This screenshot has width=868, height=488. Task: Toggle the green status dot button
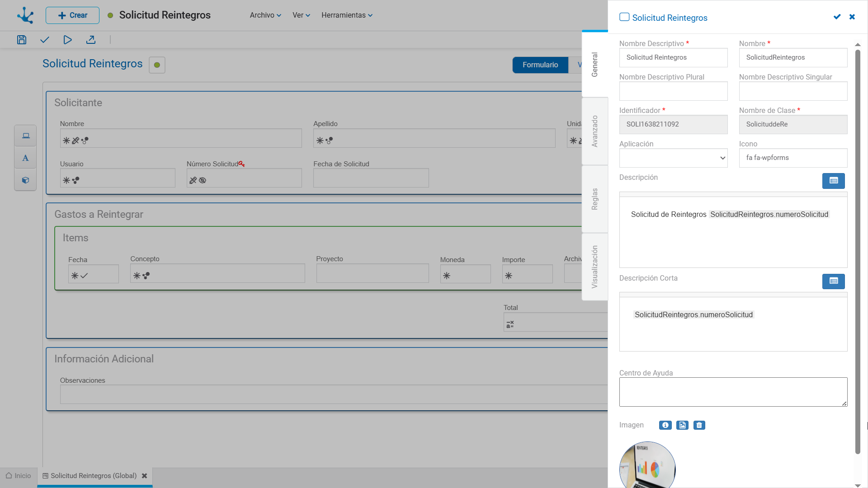pos(157,65)
